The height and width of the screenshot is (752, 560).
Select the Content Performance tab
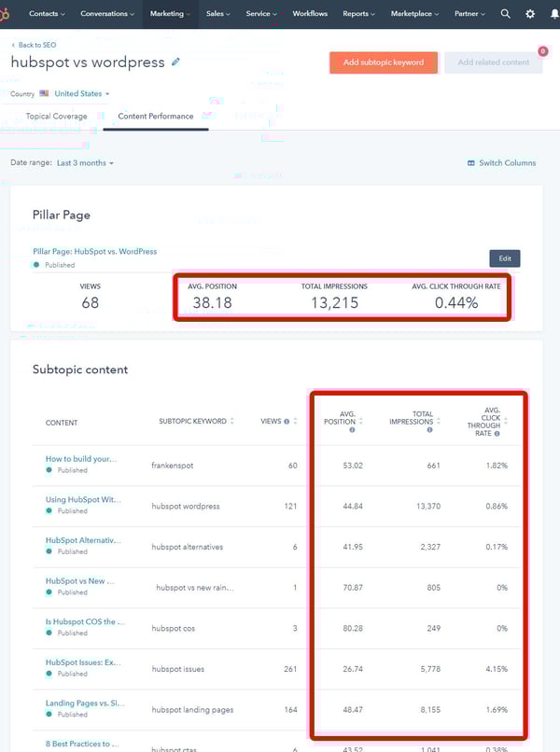pyautogui.click(x=156, y=117)
